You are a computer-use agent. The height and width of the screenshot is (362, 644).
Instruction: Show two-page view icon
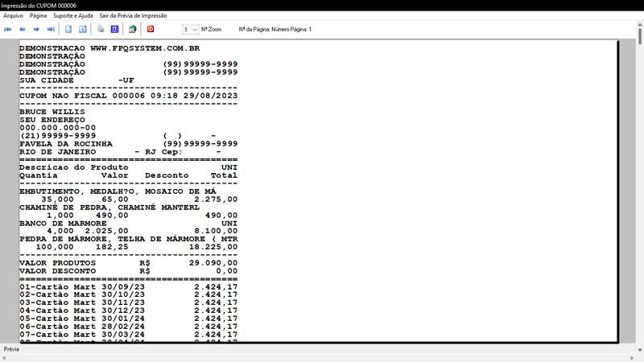83,29
